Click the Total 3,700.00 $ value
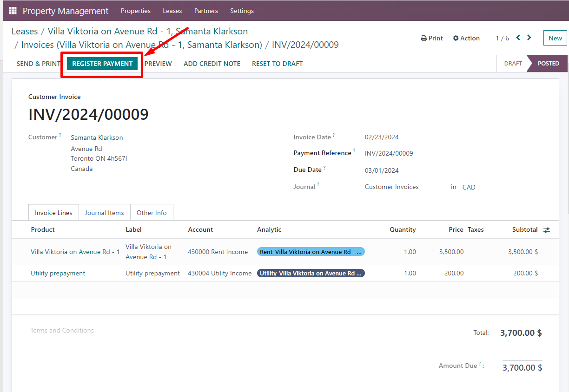 (521, 333)
